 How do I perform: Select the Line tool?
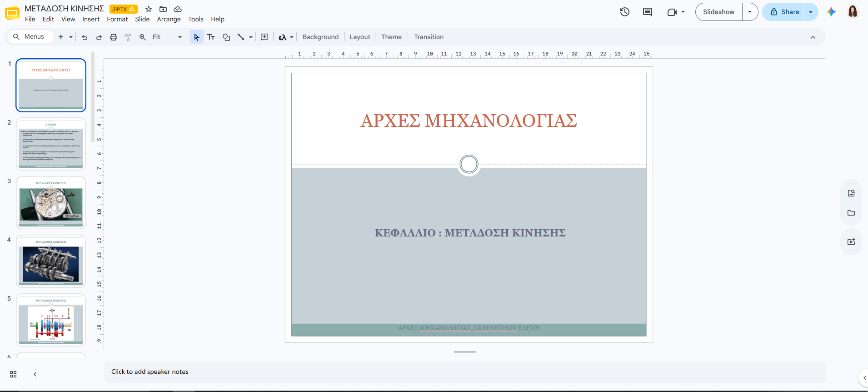click(241, 37)
